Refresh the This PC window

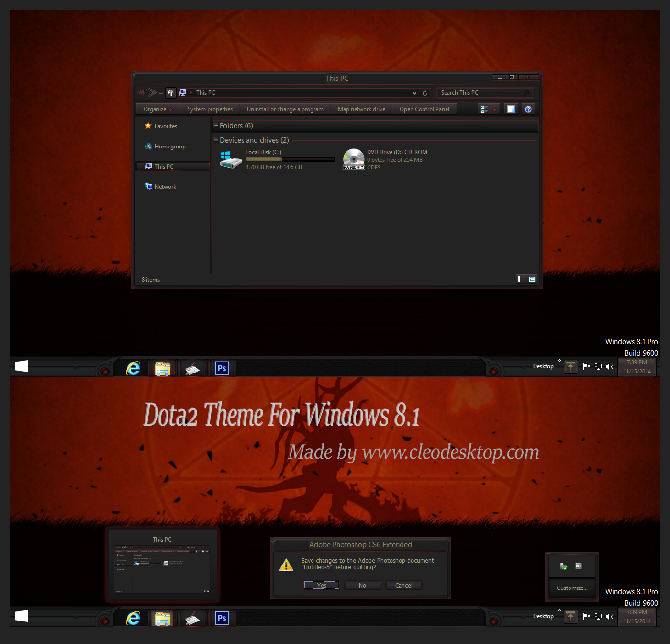[x=425, y=93]
